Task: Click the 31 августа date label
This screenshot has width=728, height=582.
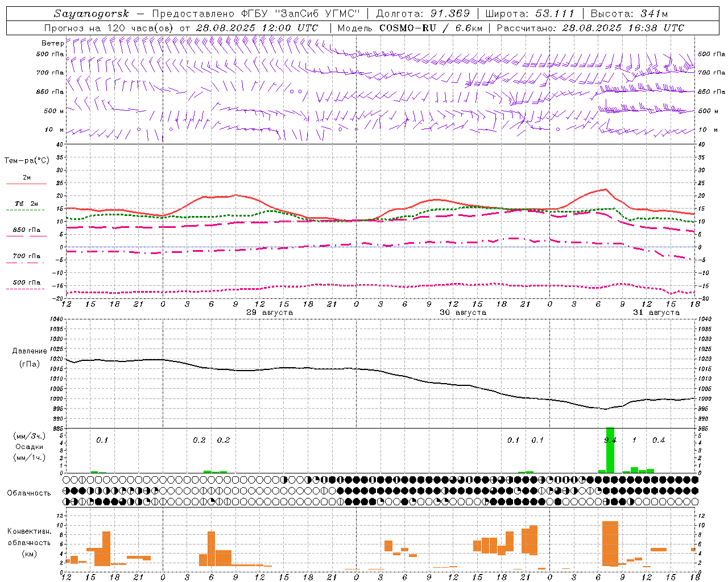Action: (x=656, y=313)
